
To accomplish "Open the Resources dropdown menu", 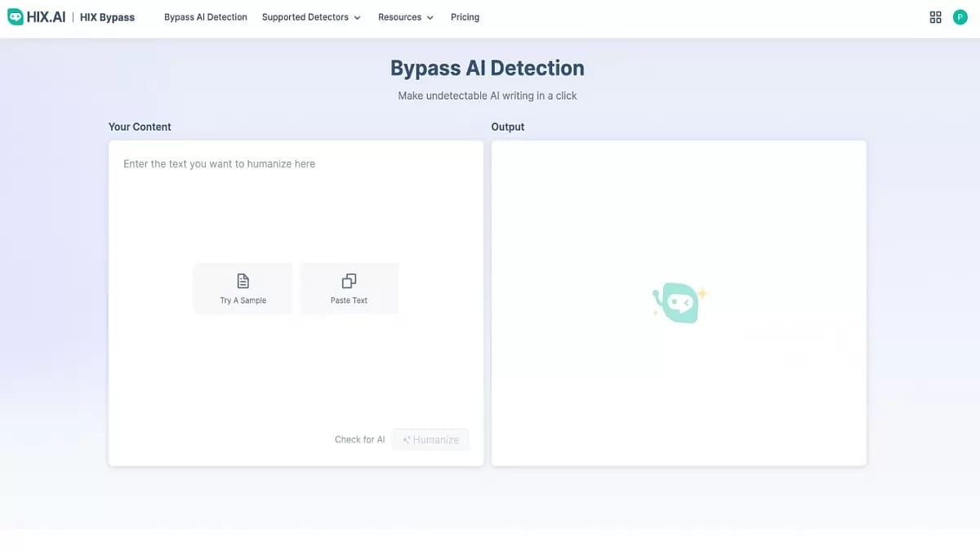I will 400,16.
